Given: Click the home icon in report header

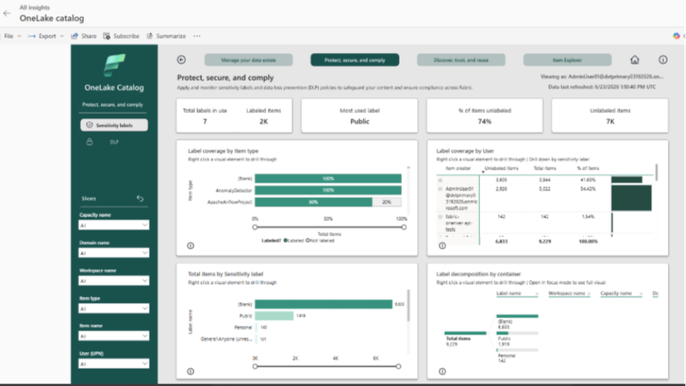Looking at the screenshot, I should click(634, 60).
